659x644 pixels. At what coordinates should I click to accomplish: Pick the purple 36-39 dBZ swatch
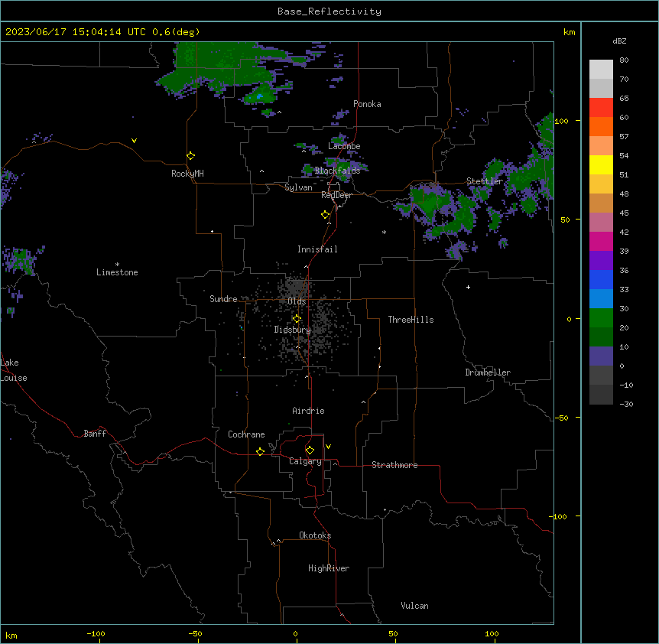point(601,260)
